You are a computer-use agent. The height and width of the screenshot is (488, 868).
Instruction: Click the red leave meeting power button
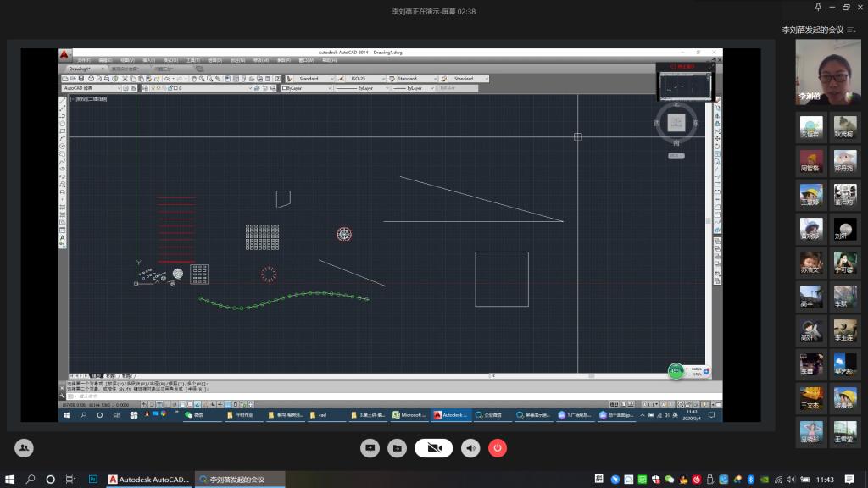point(497,447)
